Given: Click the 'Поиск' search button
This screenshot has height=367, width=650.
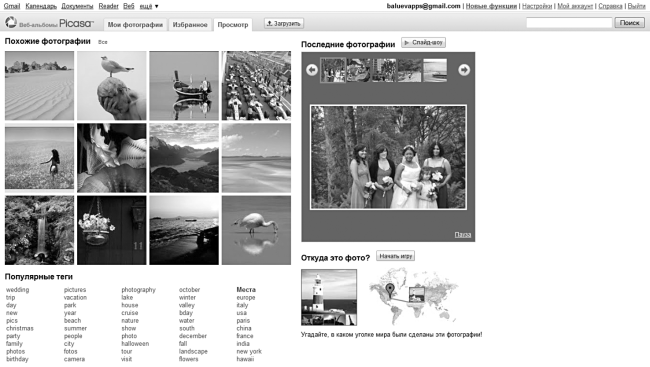Looking at the screenshot, I should tap(629, 23).
